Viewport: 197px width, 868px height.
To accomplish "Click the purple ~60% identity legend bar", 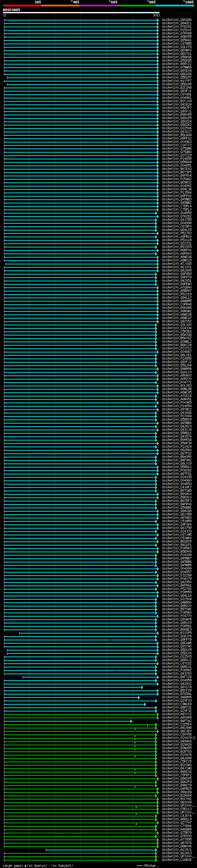I will pos(99,6).
